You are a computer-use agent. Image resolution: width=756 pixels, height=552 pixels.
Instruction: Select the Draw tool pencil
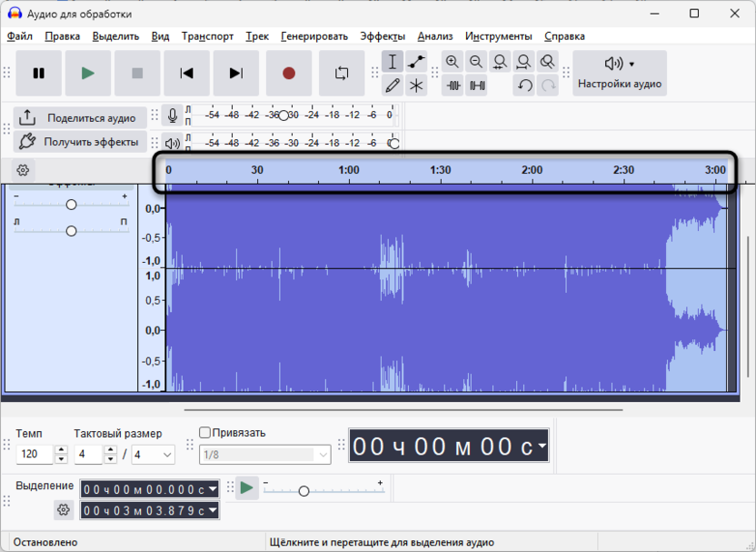pyautogui.click(x=393, y=85)
